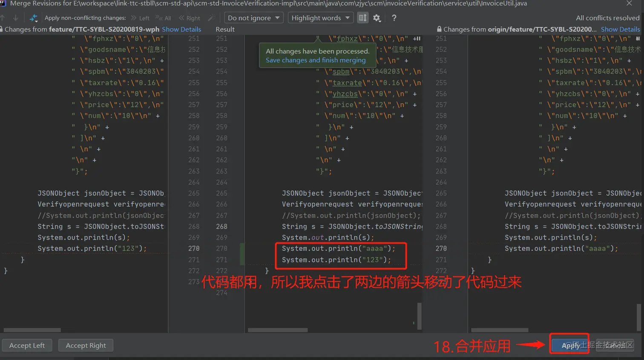Click System.out.println("123") line in Result pane
Image resolution: width=644 pixels, height=360 pixels.
[x=336, y=260]
